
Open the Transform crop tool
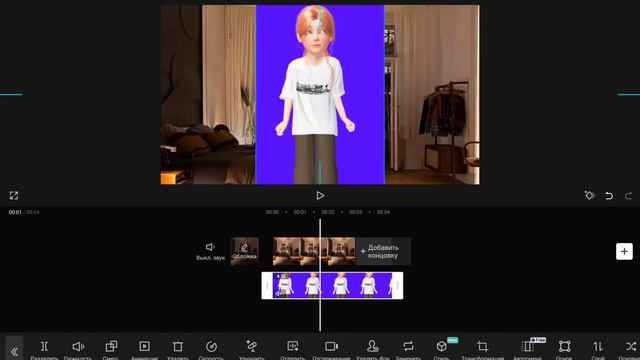[482, 349]
